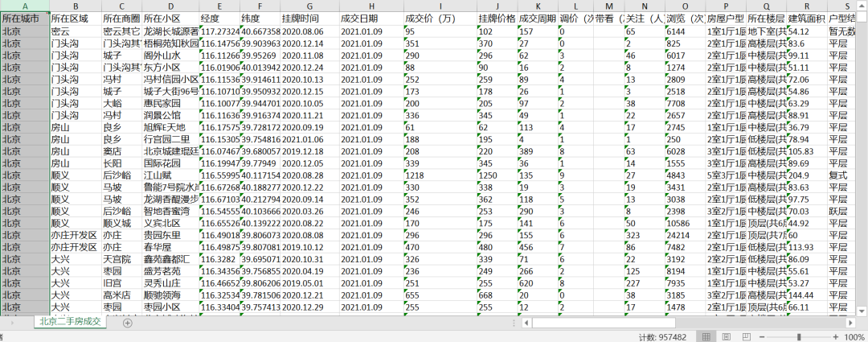Select the 建筑面积 cell with value 204.9
The height and width of the screenshot is (342, 868).
pos(807,176)
